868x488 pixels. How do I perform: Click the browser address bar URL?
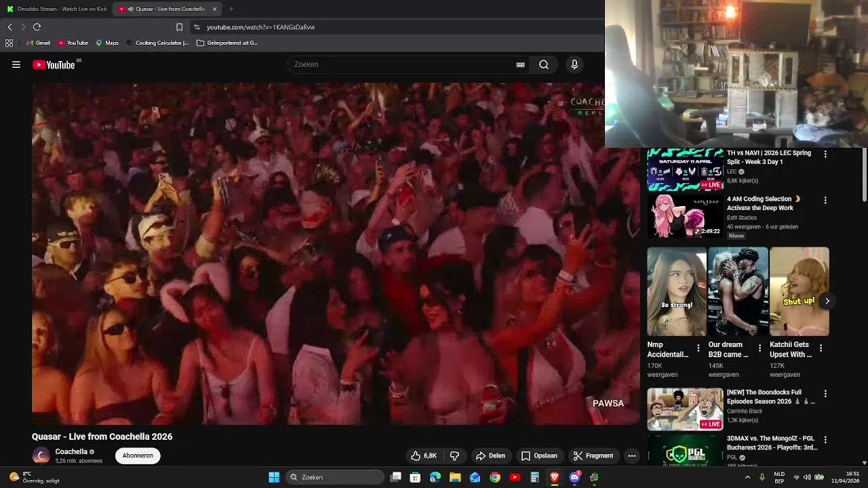(260, 27)
